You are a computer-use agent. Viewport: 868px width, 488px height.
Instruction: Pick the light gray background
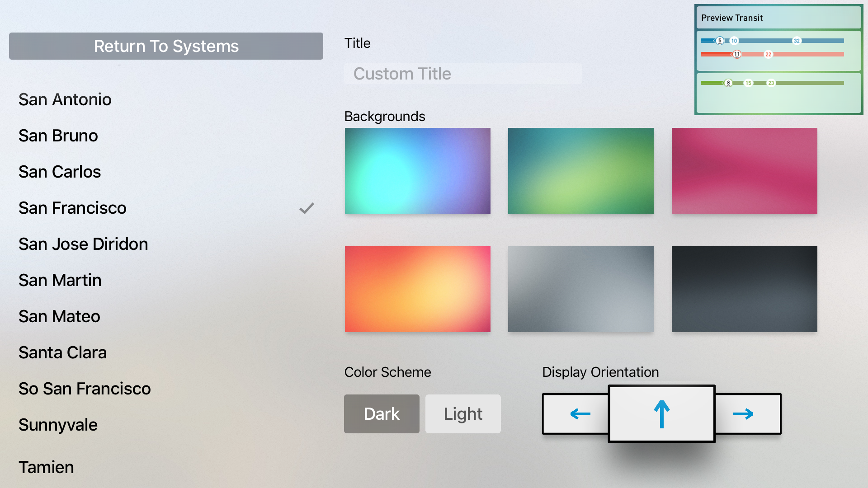click(581, 289)
